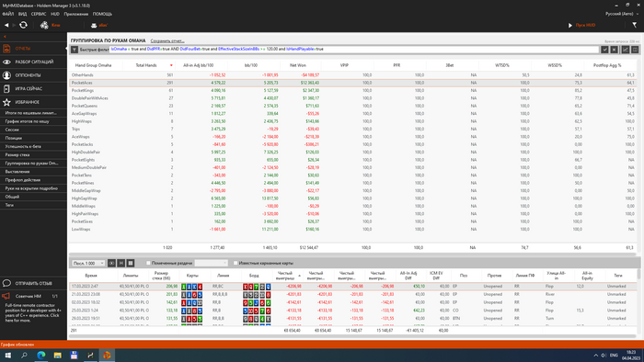Open the Избранное star icon
Viewport: 644px width, 362px height.
(x=6, y=102)
